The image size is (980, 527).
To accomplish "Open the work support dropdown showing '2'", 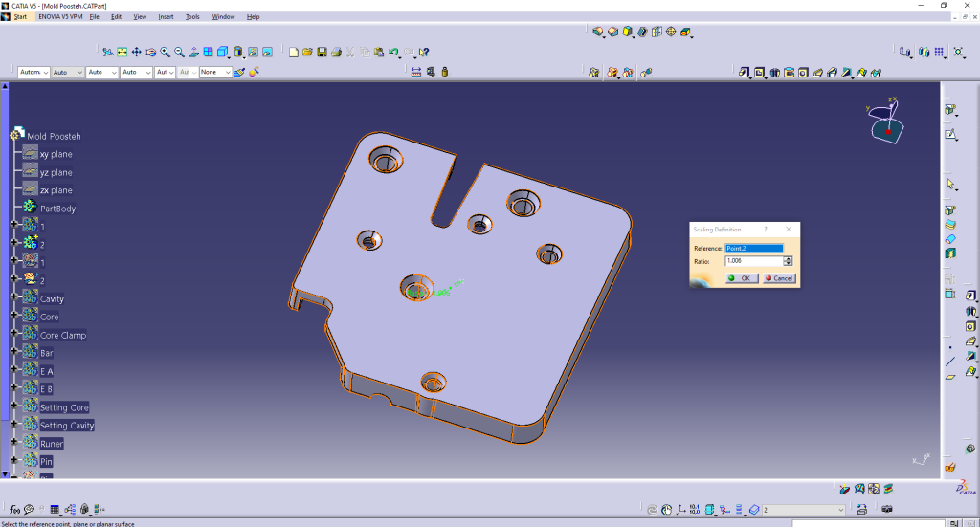I will coord(803,510).
